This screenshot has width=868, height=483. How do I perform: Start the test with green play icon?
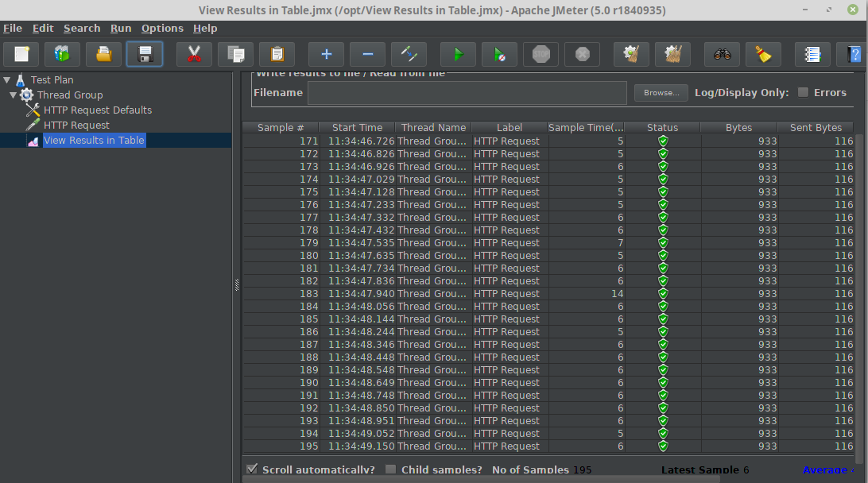pos(458,54)
